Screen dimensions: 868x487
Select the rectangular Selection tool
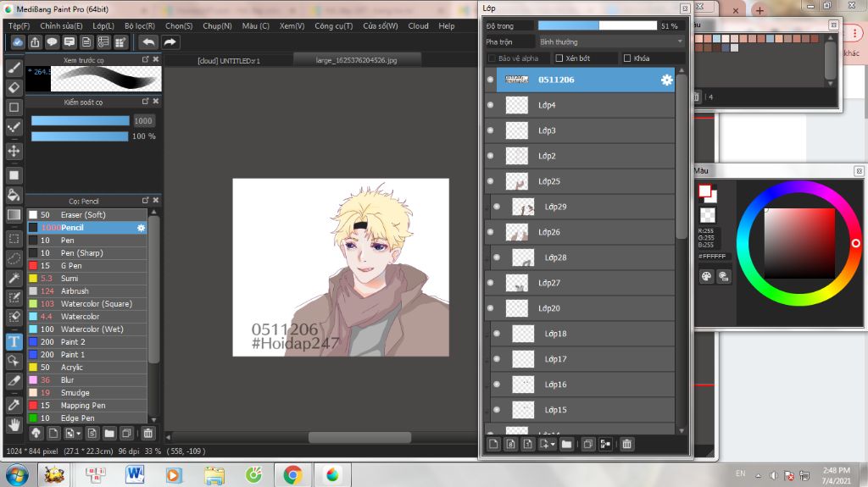14,239
